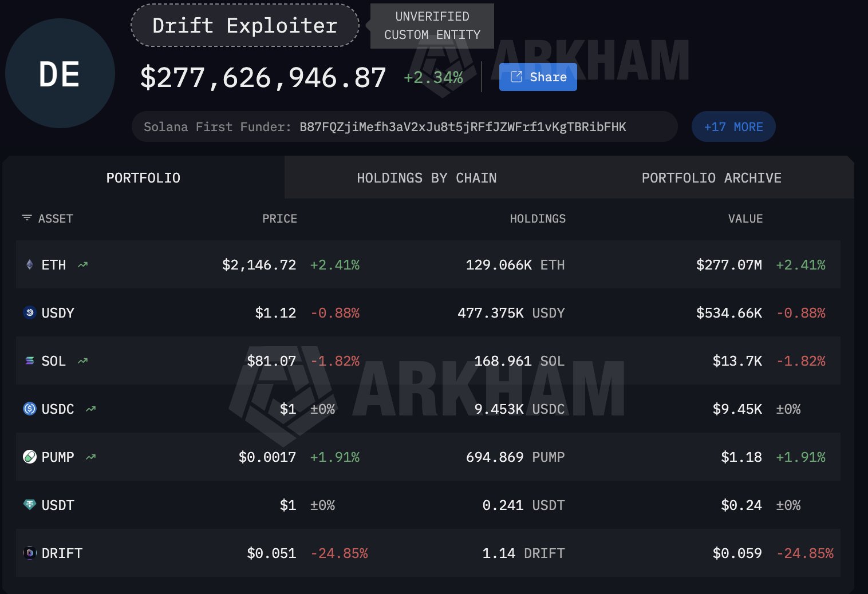
Task: Click the Ethereum logo icon beside ETH
Action: click(x=30, y=265)
